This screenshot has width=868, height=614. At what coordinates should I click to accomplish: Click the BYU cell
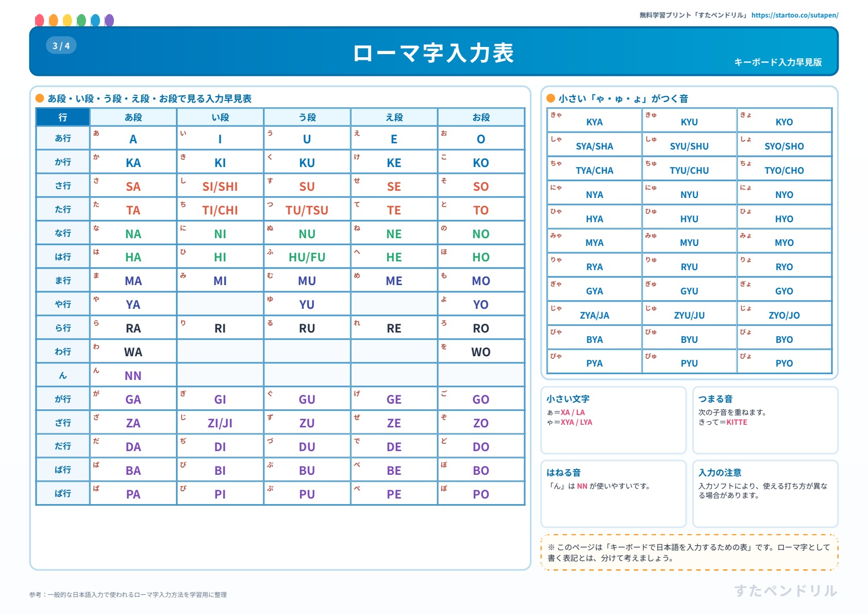[689, 338]
